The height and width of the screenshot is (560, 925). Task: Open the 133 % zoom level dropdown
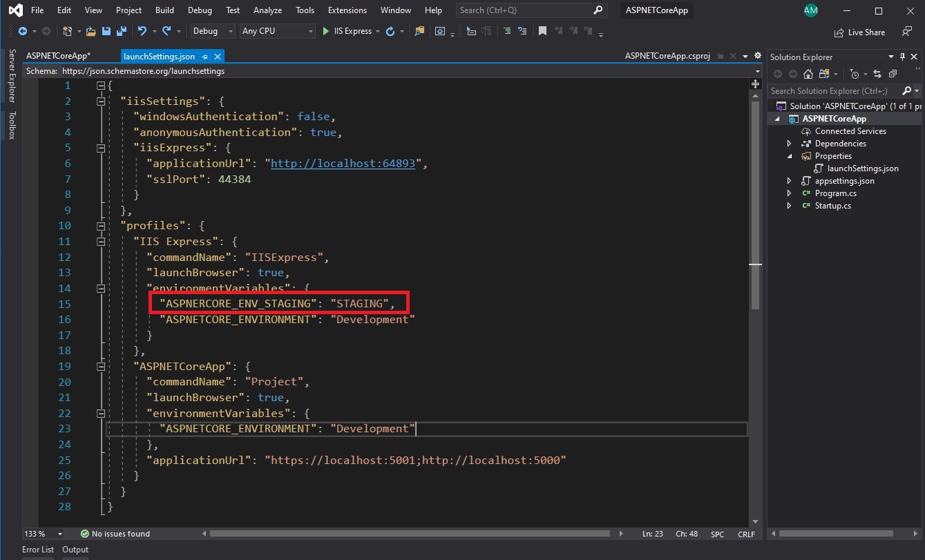(43, 534)
